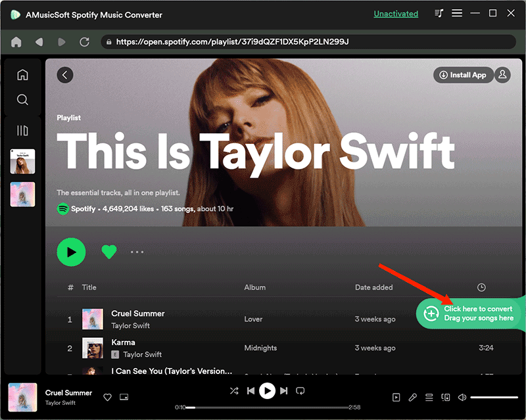Toggle the green heart like on playlist
Image resolution: width=526 pixels, height=420 pixels.
109,252
